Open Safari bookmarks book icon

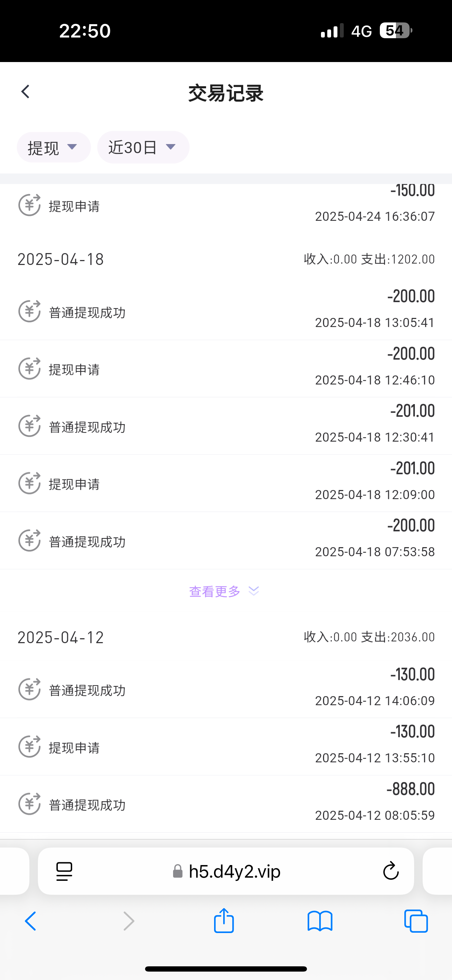[x=320, y=921]
